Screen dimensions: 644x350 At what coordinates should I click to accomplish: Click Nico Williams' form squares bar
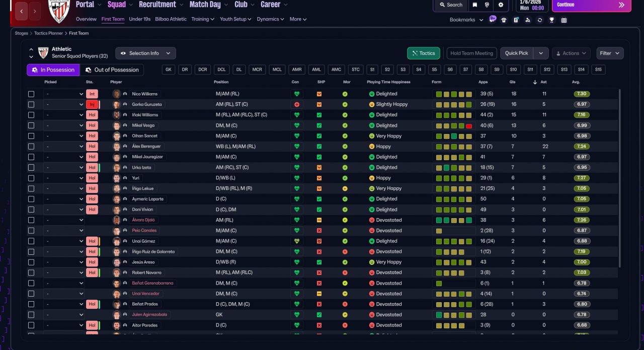[x=454, y=94]
